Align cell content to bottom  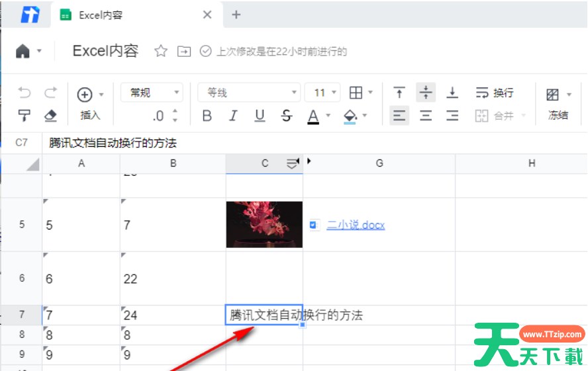(452, 93)
